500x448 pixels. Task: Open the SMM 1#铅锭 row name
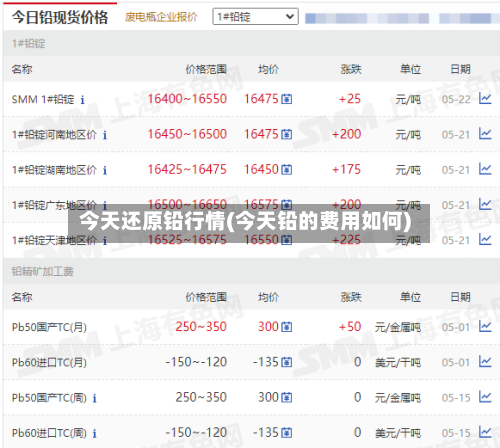(43, 99)
